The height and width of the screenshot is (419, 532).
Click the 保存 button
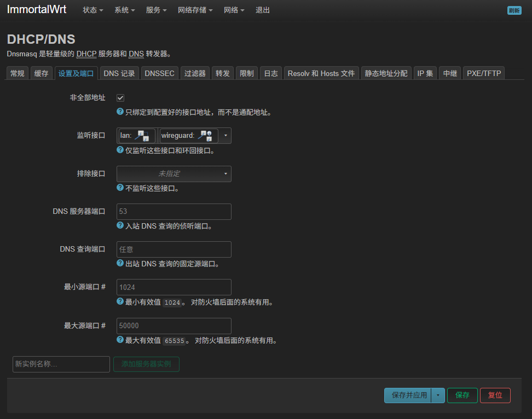pos(462,395)
